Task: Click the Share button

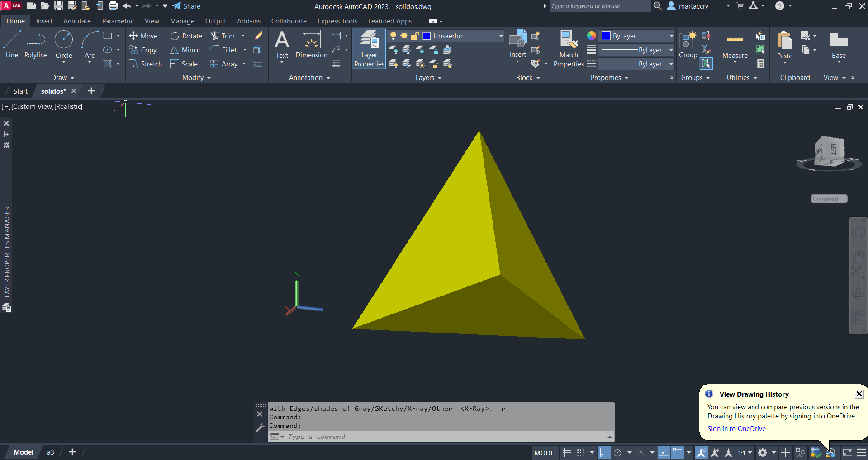Action: pos(186,6)
